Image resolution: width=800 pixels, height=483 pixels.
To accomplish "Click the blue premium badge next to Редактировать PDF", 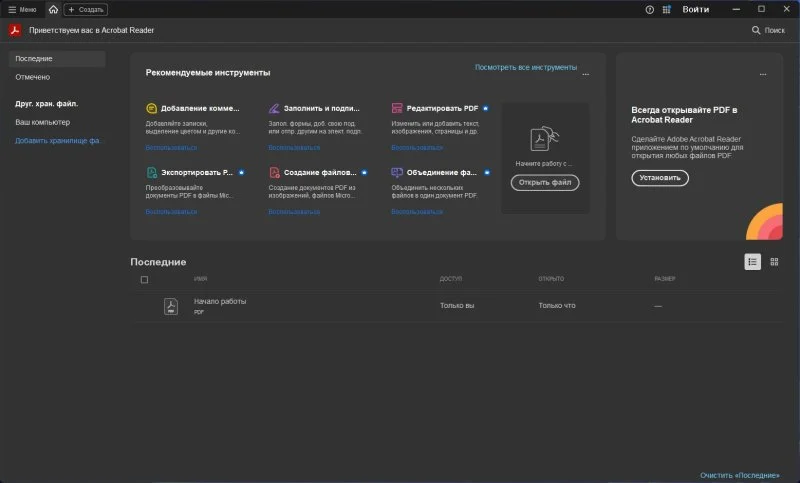I will 486,108.
